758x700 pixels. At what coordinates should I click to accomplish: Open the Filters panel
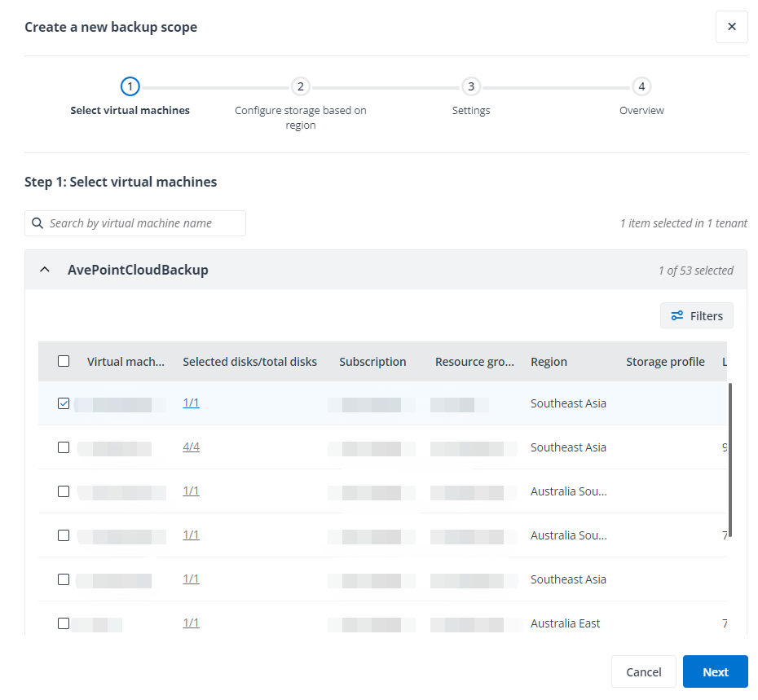pyautogui.click(x=696, y=315)
